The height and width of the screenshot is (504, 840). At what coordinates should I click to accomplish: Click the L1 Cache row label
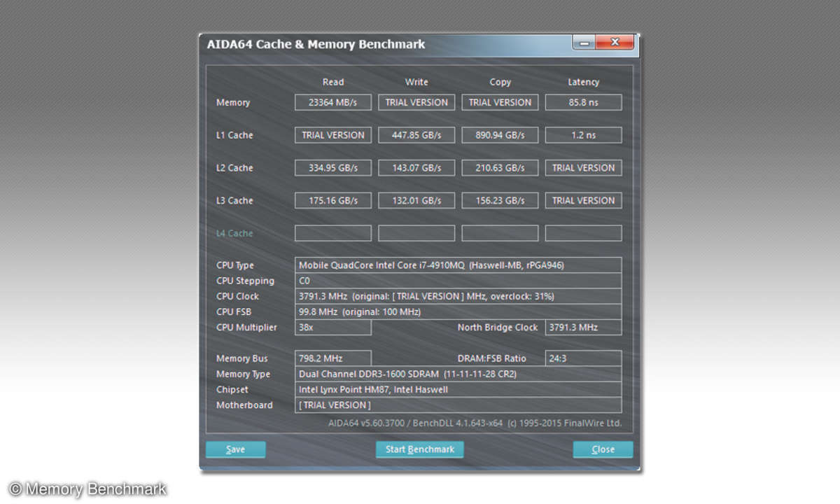(234, 135)
